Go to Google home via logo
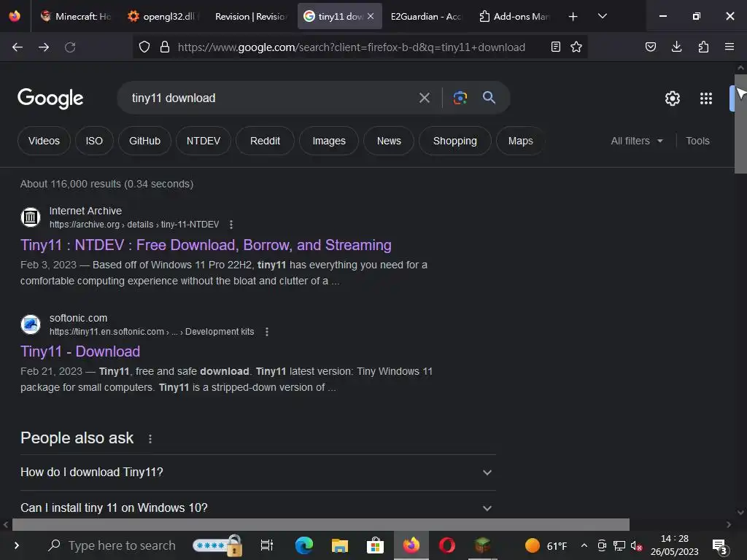The width and height of the screenshot is (747, 560). tap(50, 98)
